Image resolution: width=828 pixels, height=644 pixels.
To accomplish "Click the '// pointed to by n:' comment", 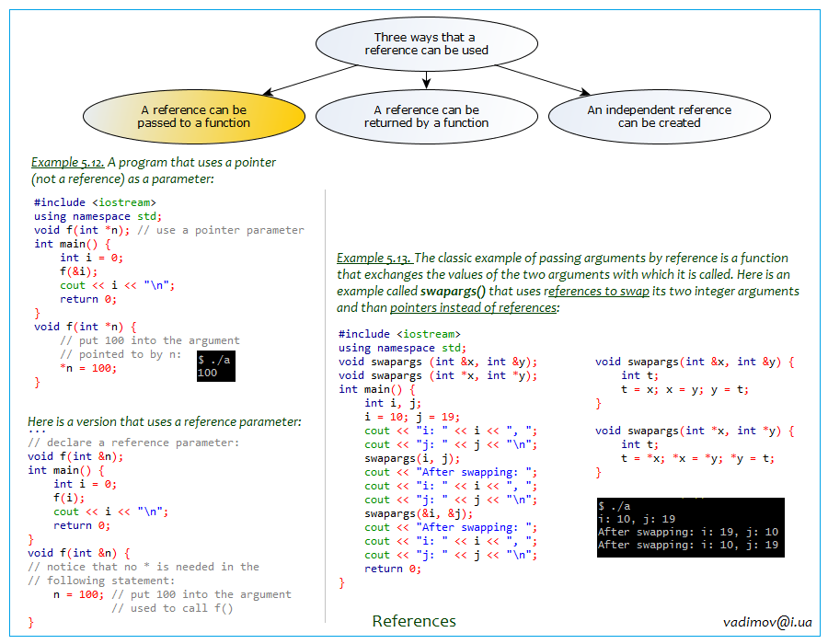I will pyautogui.click(x=121, y=354).
